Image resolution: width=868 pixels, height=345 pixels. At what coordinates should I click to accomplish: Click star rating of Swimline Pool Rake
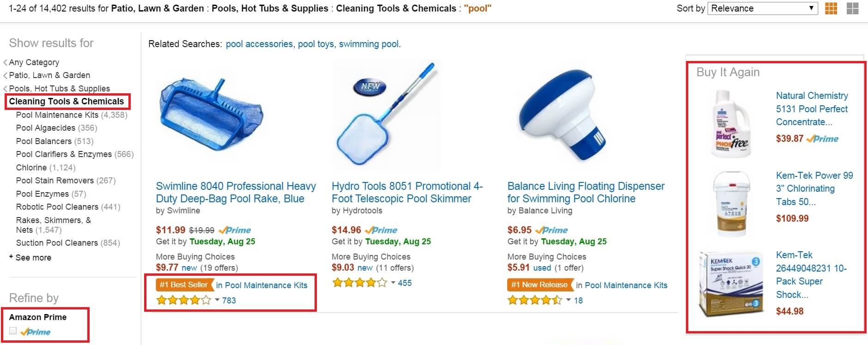pos(184,301)
